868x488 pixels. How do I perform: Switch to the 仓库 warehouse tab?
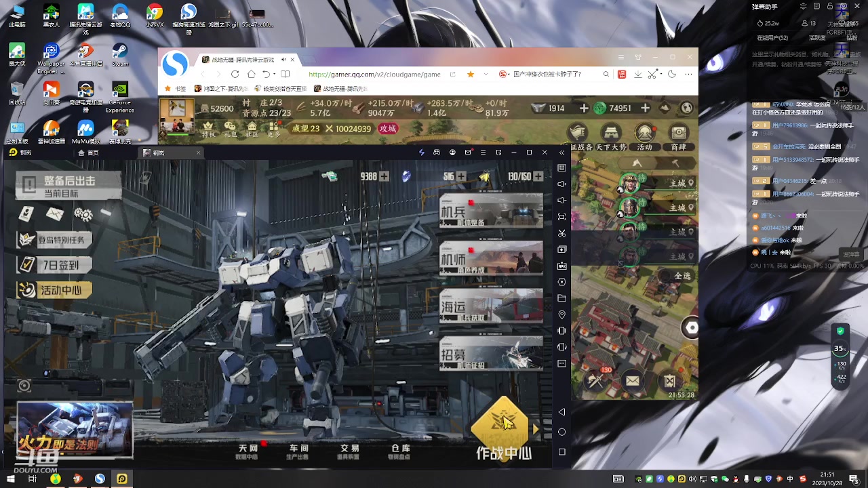[x=400, y=451]
